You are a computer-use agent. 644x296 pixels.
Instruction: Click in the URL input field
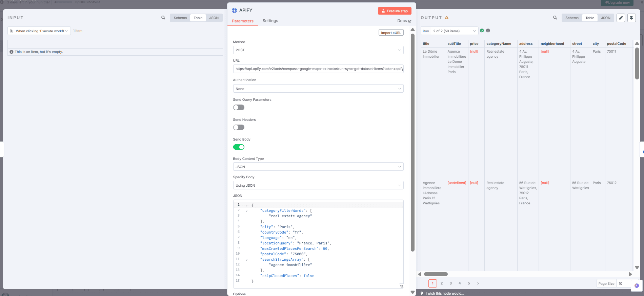click(x=318, y=69)
